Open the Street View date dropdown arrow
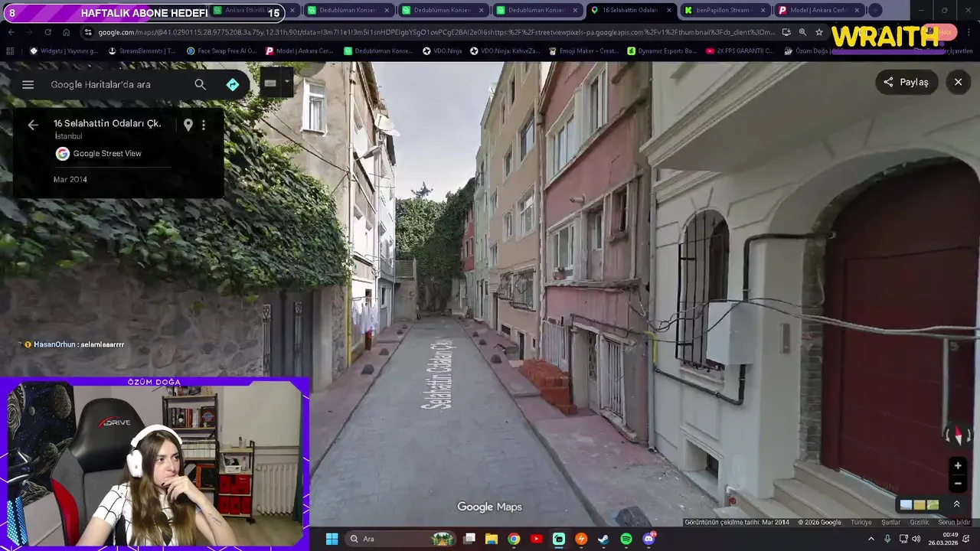The height and width of the screenshot is (551, 980). tap(287, 80)
